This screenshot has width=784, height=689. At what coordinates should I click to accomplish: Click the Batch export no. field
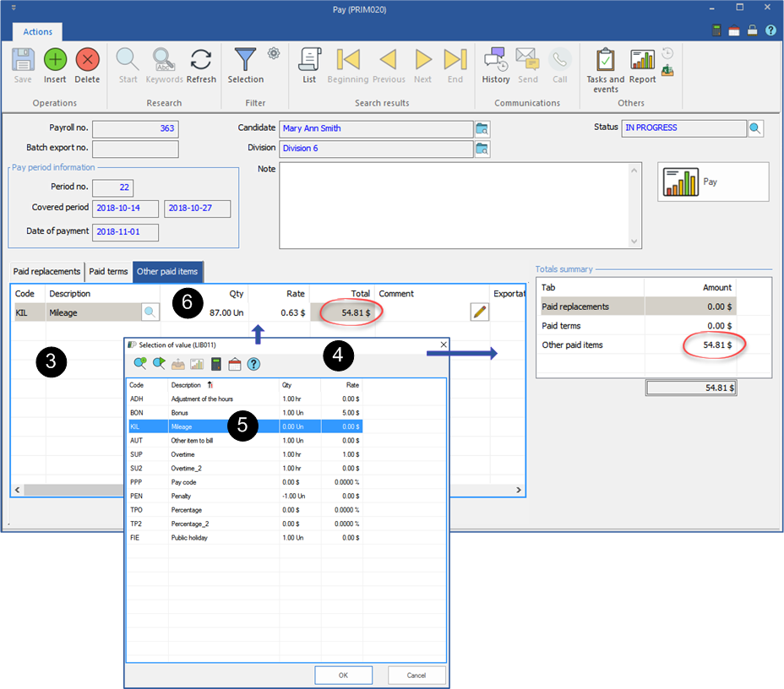point(135,149)
